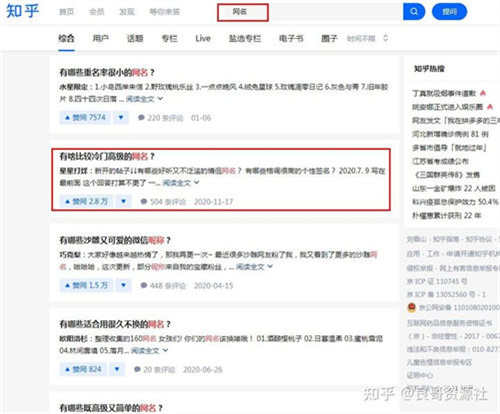Viewport: 500px width, 414px height.
Task: Open hot-list item 就地过年
Action: (x=449, y=147)
